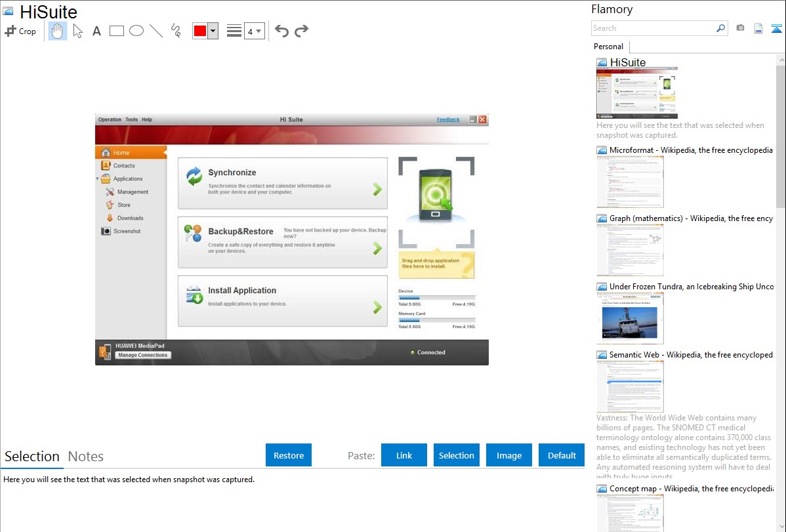This screenshot has height=532, width=786.
Task: Switch to the Notes tab
Action: pos(86,457)
